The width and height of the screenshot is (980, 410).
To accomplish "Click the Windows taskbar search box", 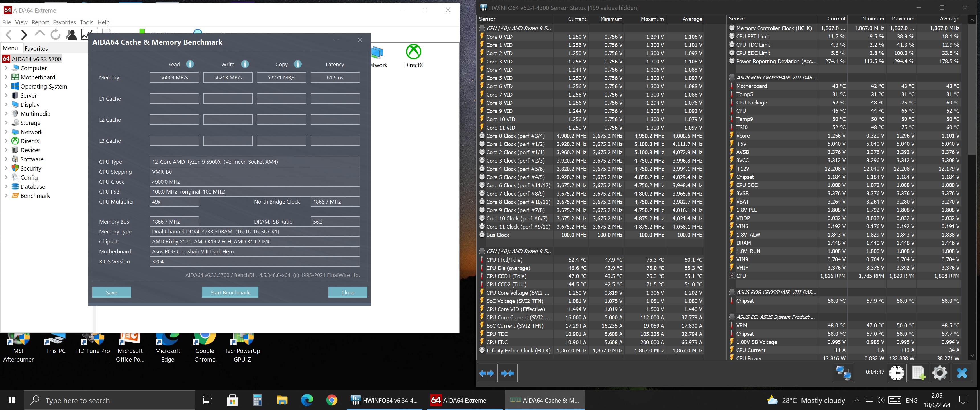I will pos(110,401).
